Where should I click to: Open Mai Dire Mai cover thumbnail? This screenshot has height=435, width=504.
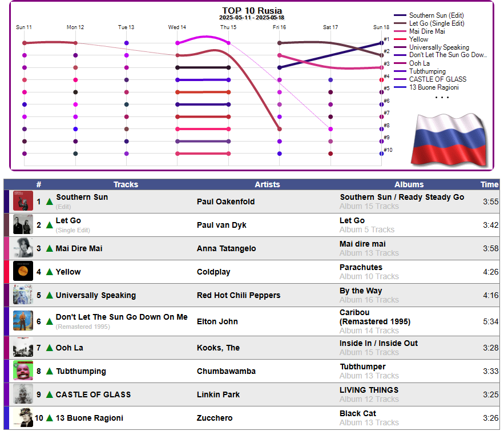(23, 248)
